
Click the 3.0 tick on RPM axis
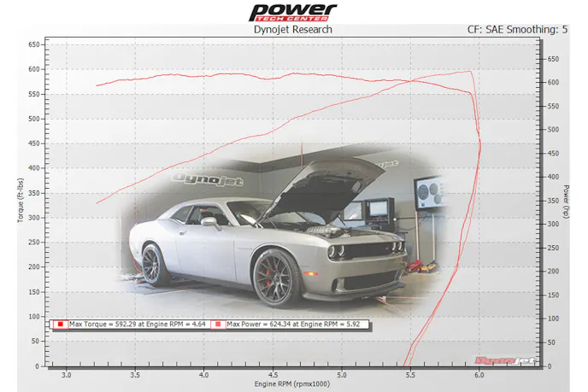[66, 375]
